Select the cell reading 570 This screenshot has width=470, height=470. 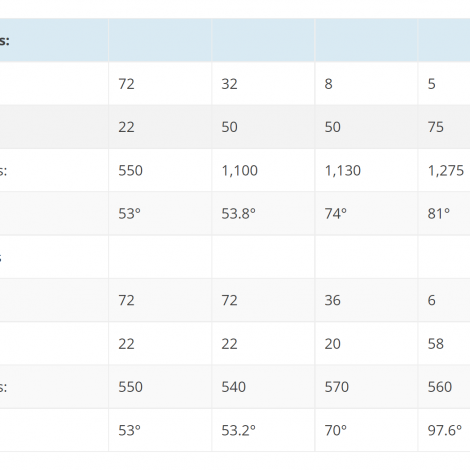pos(366,387)
